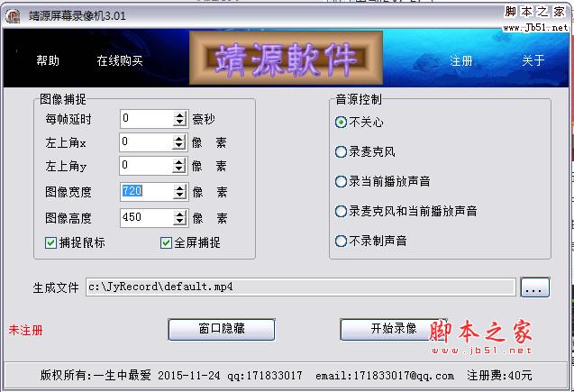Click the qq:171833017 text

point(265,376)
